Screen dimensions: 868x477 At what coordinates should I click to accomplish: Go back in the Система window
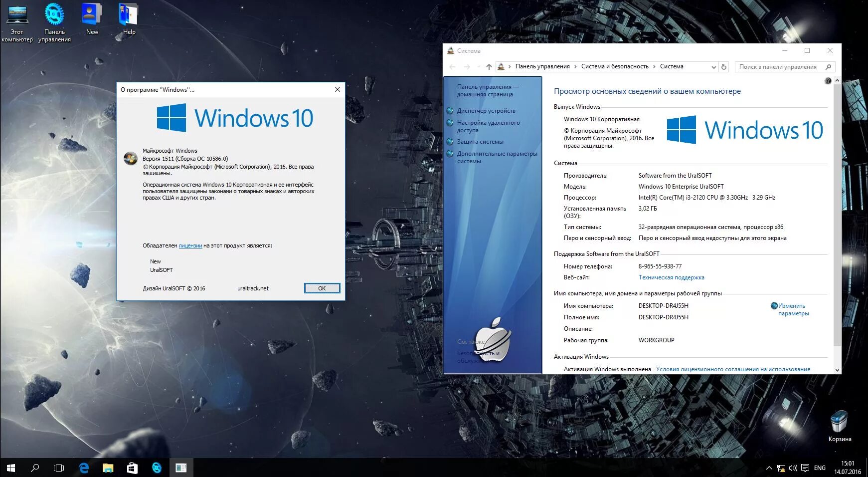pos(452,67)
